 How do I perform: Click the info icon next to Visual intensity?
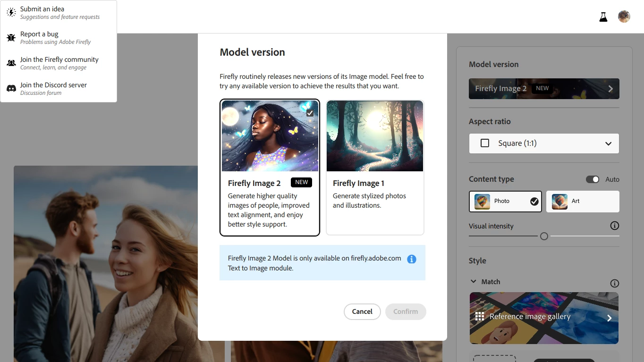615,226
